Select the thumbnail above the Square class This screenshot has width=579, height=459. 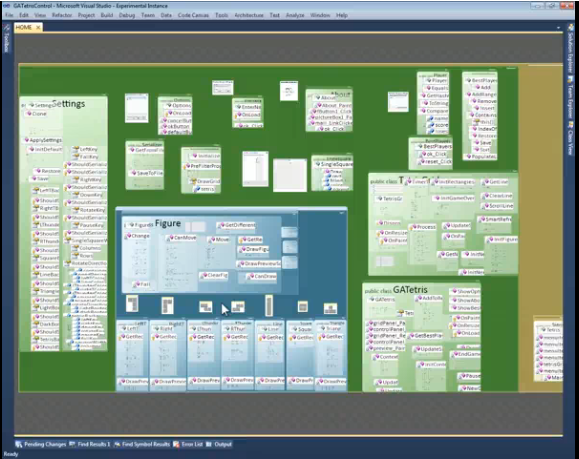[x=302, y=306]
